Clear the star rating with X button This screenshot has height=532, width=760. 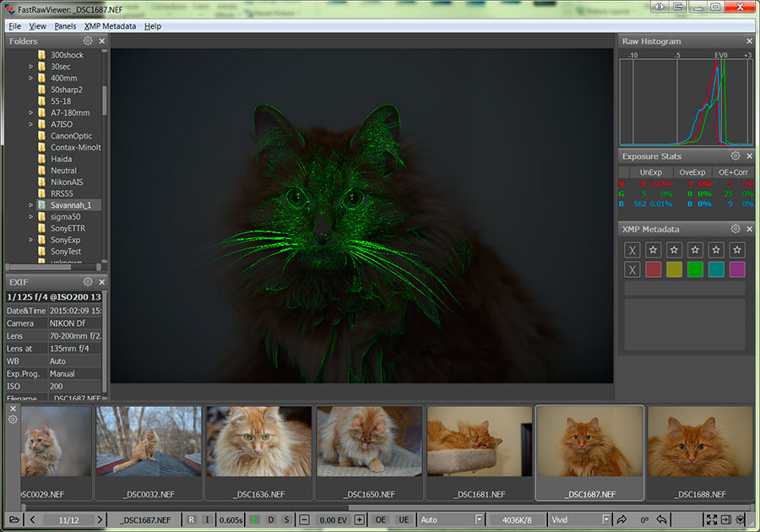(632, 250)
